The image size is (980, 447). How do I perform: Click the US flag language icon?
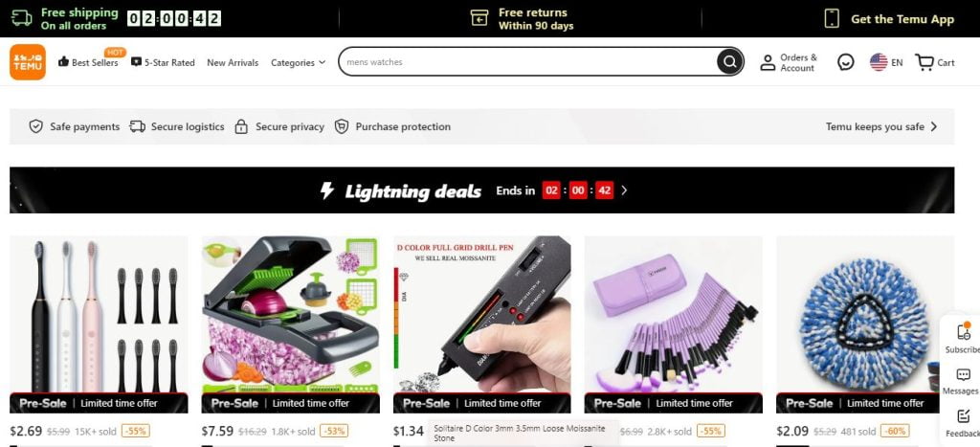click(x=879, y=62)
